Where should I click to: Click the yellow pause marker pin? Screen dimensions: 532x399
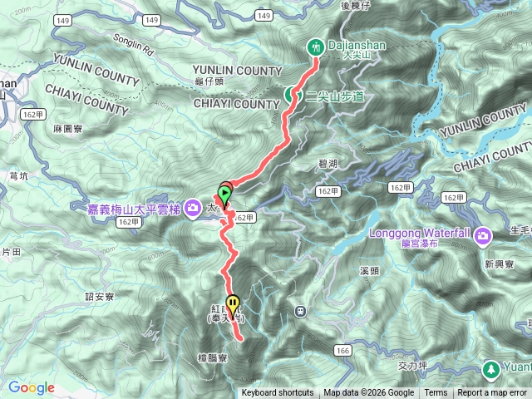point(233,304)
